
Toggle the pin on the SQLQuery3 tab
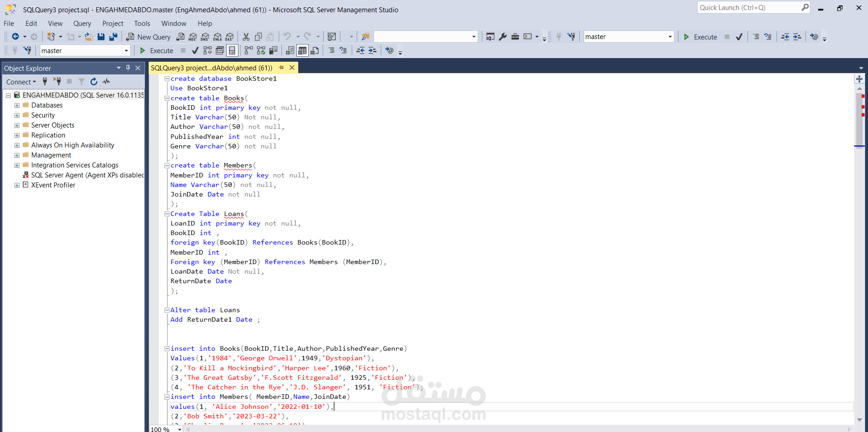coord(281,68)
